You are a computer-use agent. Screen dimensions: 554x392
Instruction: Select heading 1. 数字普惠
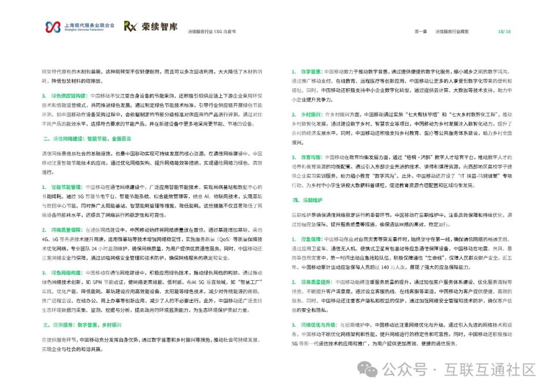(x=307, y=71)
